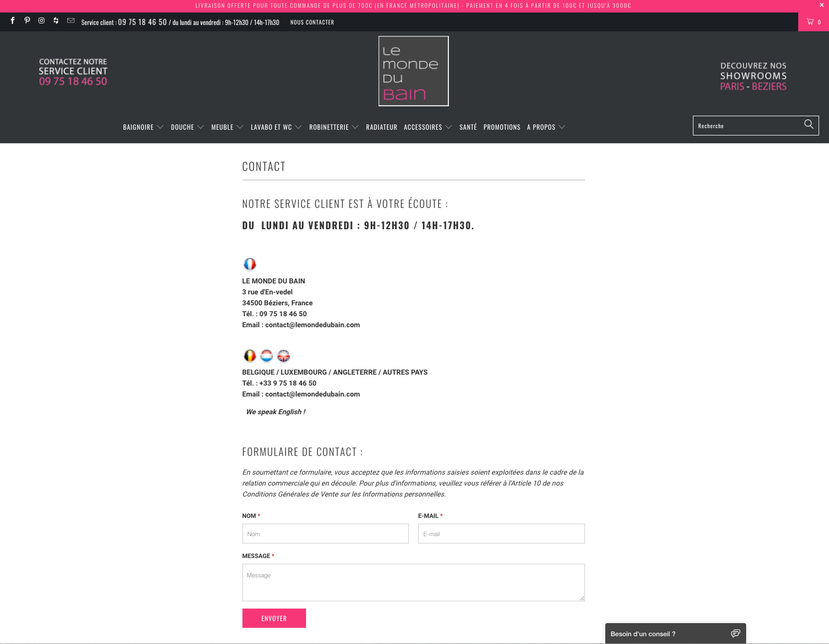
Task: Click the Contactez notre service client banner
Action: click(73, 72)
